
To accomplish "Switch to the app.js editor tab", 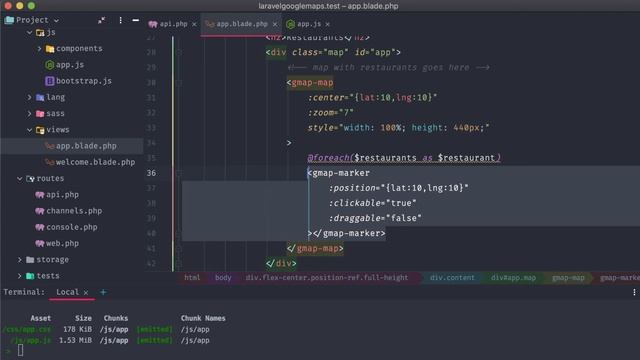I will (x=309, y=24).
